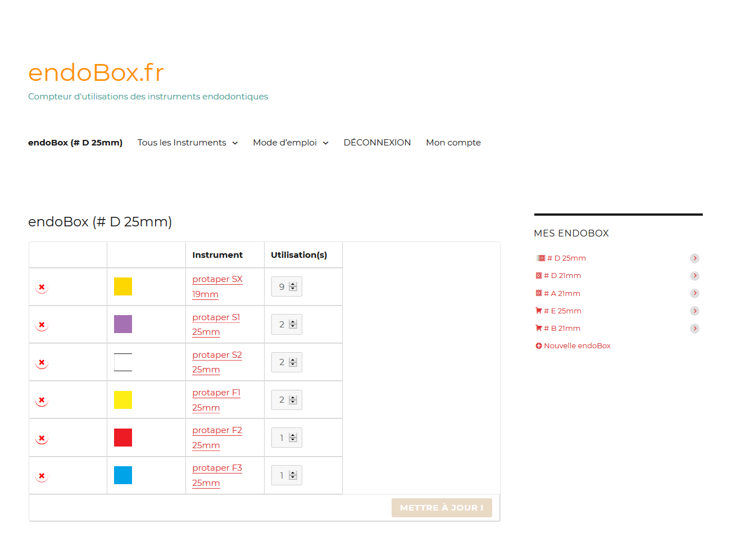Open Mon compte from the menu
This screenshot has width=736, height=560.
[x=453, y=143]
